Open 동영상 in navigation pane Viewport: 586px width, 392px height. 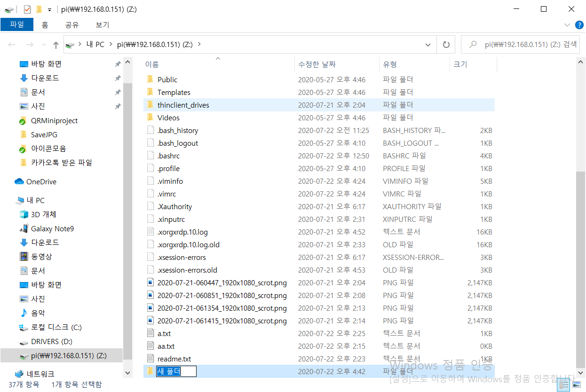(x=41, y=257)
